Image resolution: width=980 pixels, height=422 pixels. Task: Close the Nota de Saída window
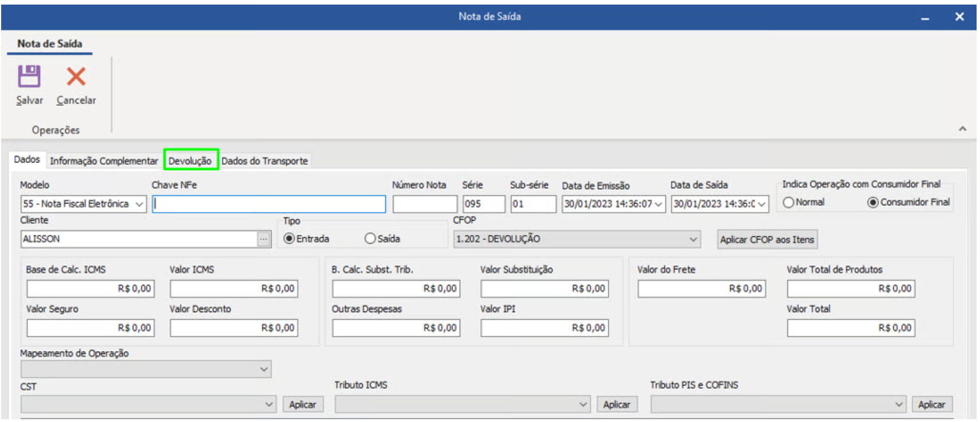959,17
